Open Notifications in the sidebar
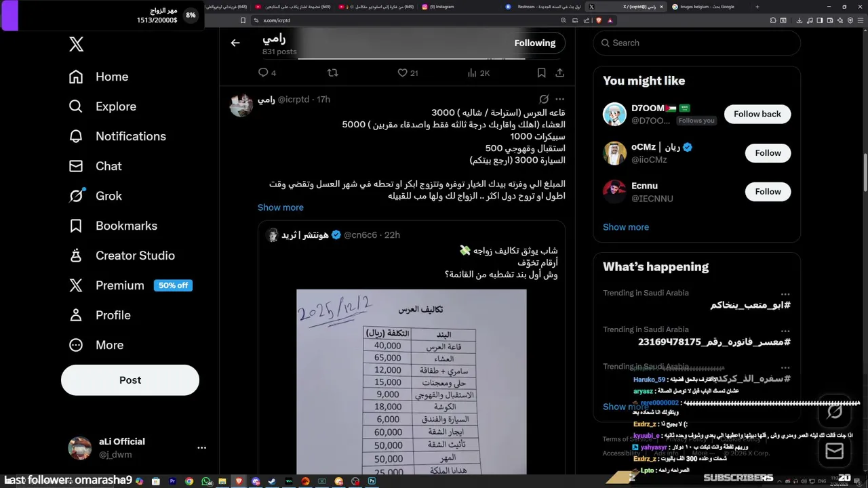Screen dimensions: 868x488 click(117, 136)
